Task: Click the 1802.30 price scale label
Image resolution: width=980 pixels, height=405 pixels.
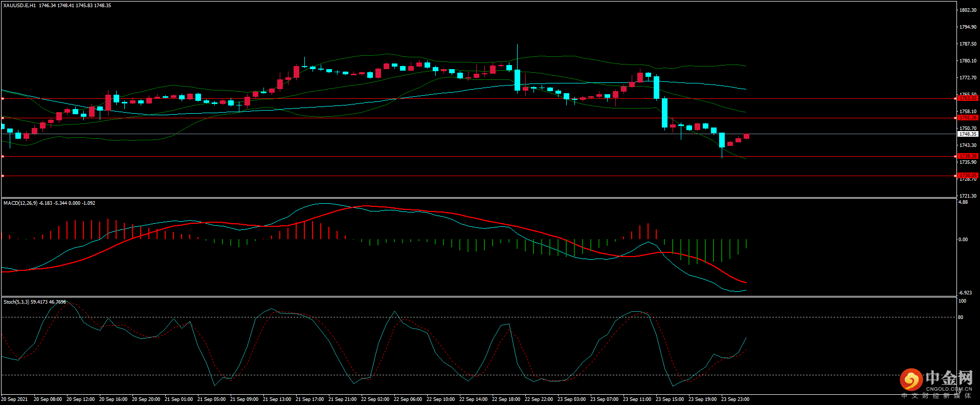Action: (967, 10)
